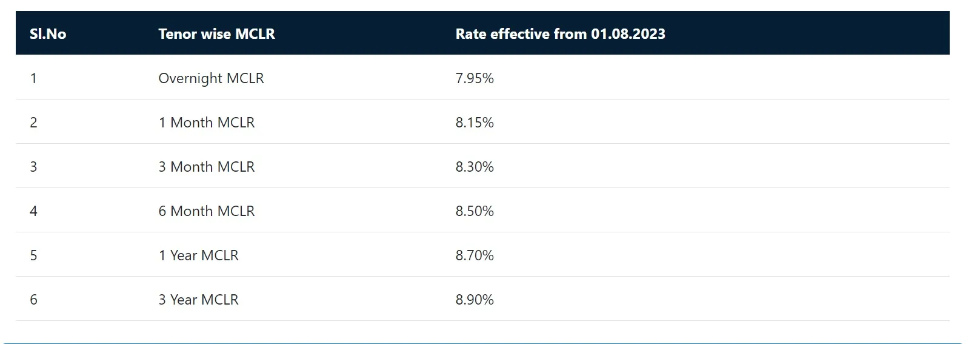
Task: Click the 1 Month MCLR cell
Action: (x=207, y=123)
